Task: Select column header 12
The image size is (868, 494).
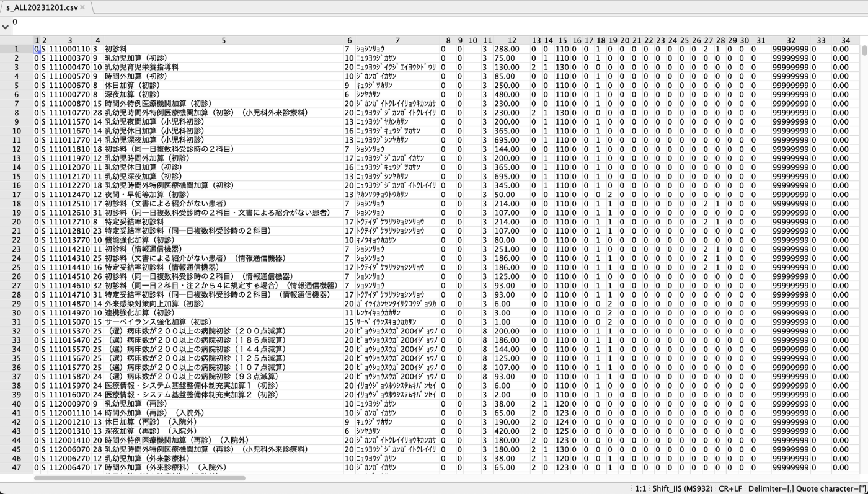Action: (511, 40)
